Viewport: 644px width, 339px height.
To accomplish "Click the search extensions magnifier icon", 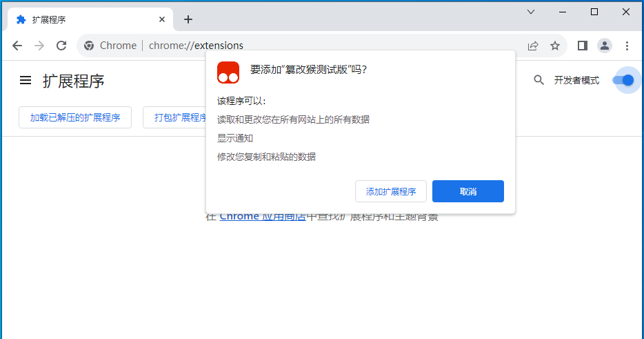I will coord(539,80).
